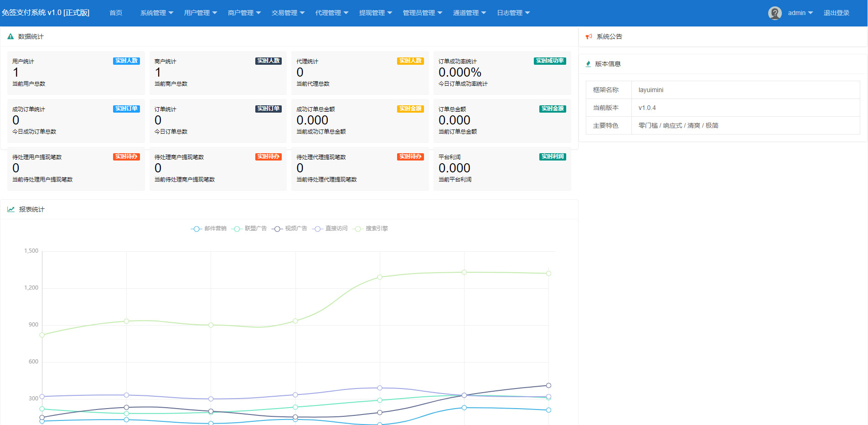Click the 免签支付系统 v1.0 site title

(x=46, y=13)
